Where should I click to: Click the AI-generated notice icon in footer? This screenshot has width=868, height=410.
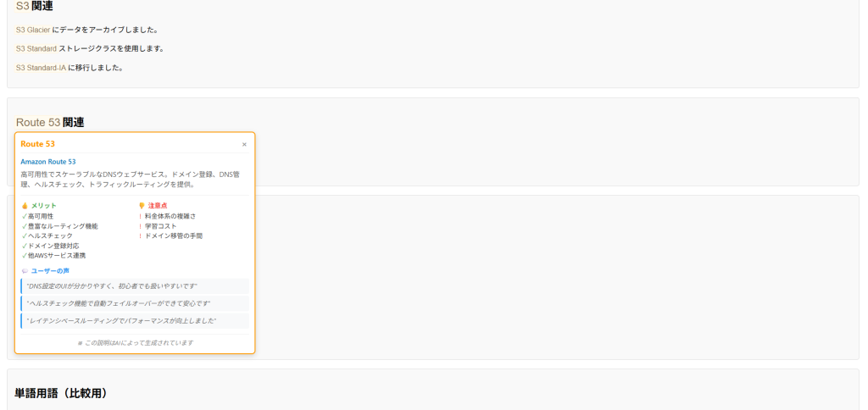pos(80,343)
